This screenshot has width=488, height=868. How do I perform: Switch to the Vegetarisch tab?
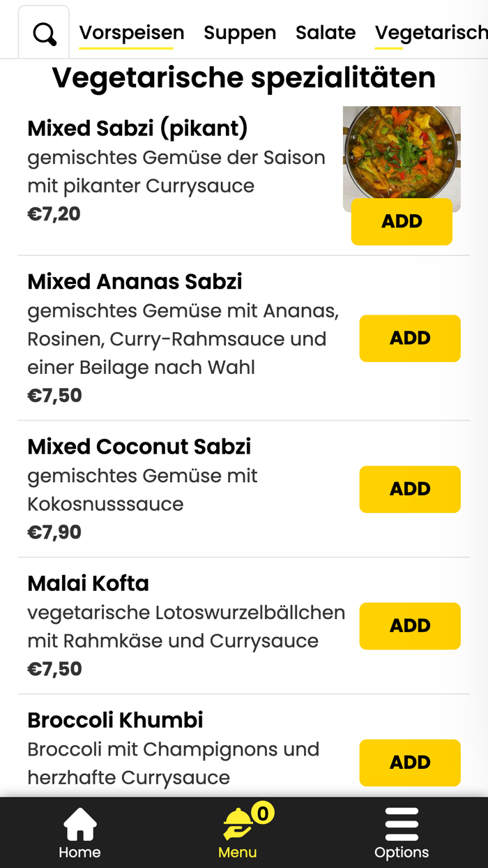pos(431,32)
